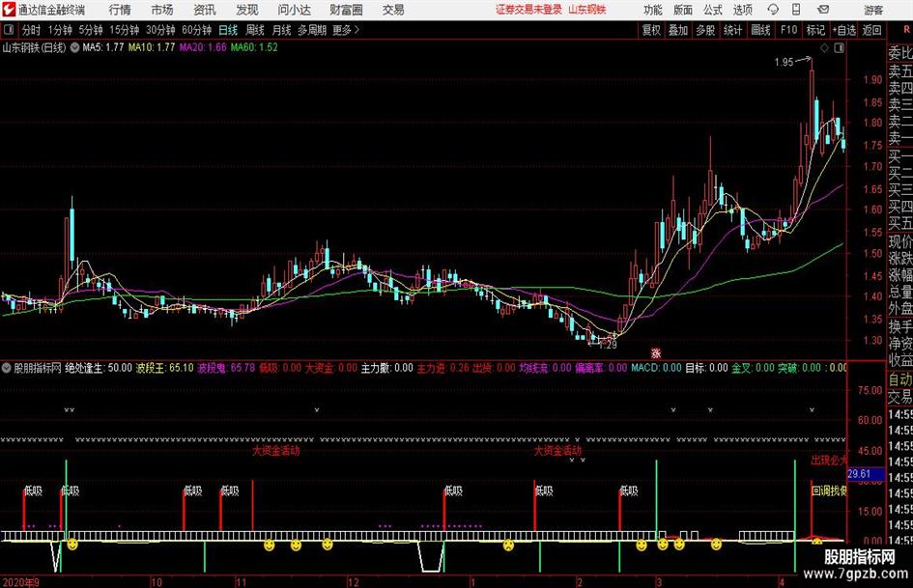Image resolution: width=913 pixels, height=588 pixels.
Task: Open the 公式 menu
Action: (713, 10)
